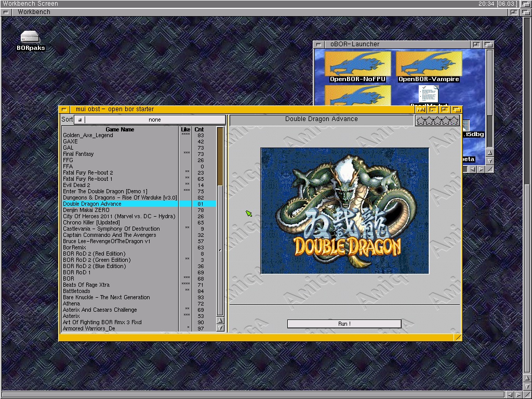Click the up arrow of the game list scrollbar
The image size is (532, 399).
[x=220, y=321]
